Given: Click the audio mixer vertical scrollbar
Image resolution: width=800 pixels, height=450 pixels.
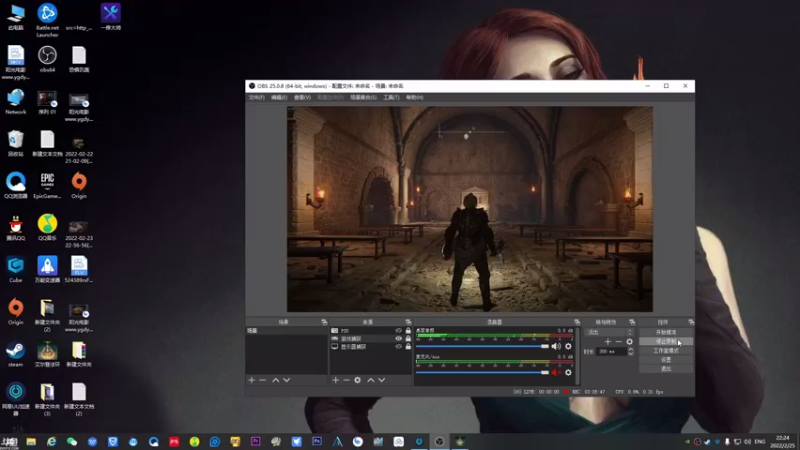Looking at the screenshot, I should [x=578, y=355].
